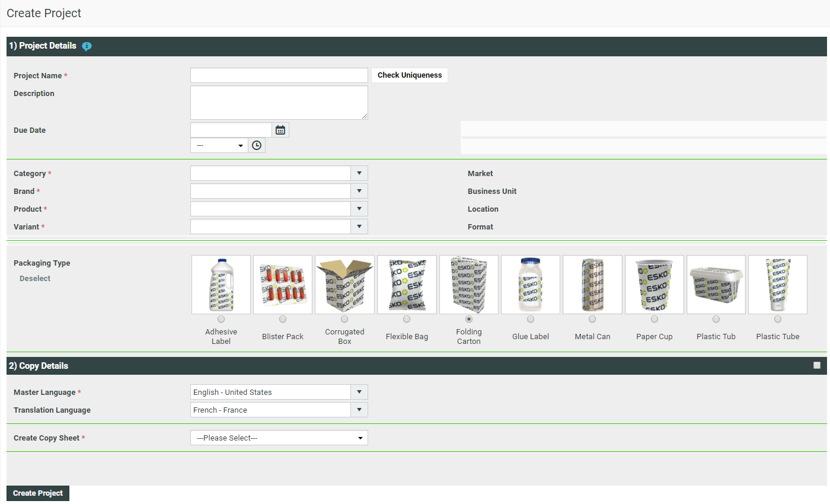Open the Create Copy Sheet dropdown
The image size is (830, 504).
pos(279,438)
